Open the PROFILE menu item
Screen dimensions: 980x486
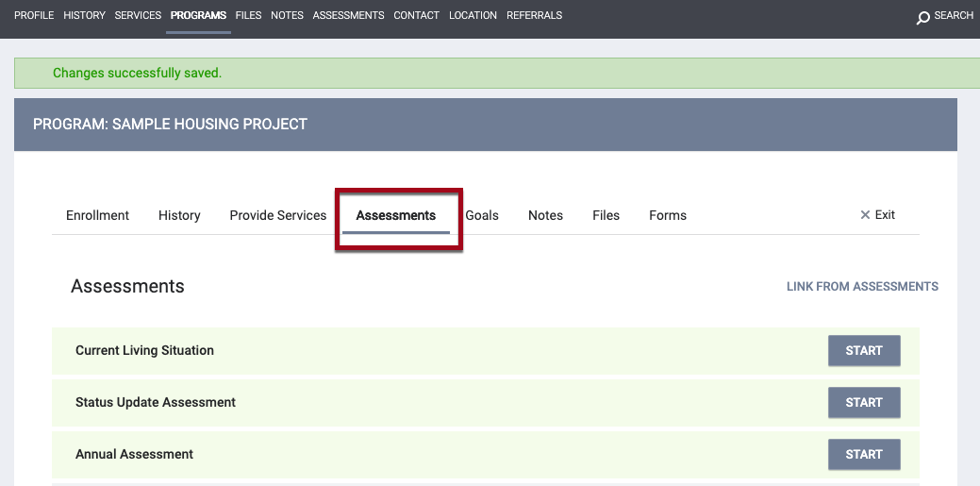click(x=34, y=15)
